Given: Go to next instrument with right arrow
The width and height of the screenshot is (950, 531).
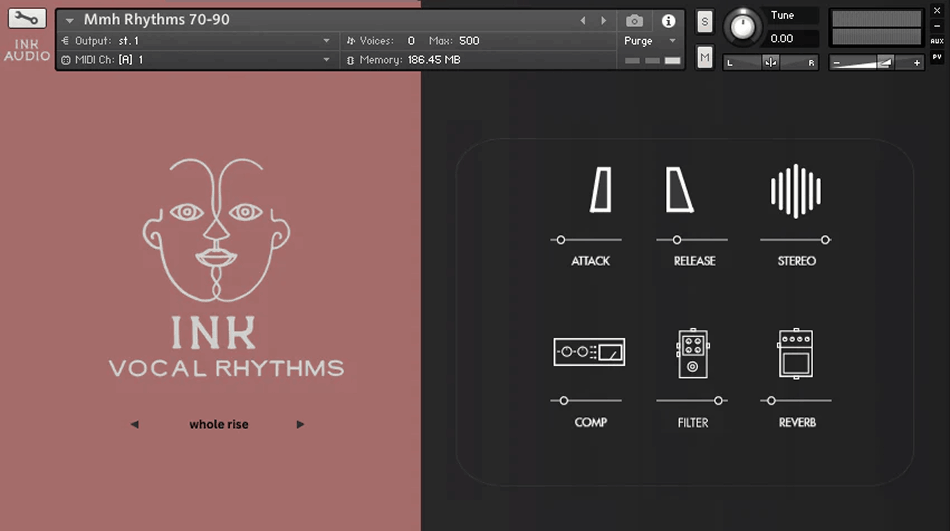Looking at the screenshot, I should [x=603, y=21].
